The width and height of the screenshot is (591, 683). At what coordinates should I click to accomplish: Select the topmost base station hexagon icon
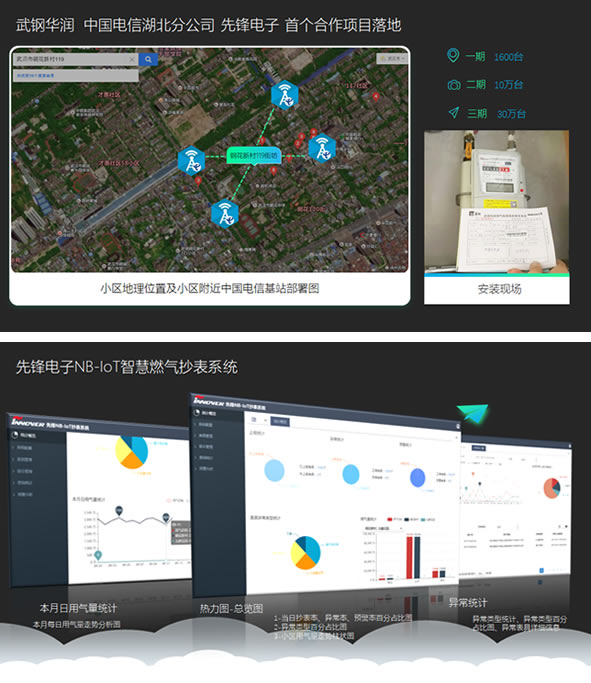(284, 95)
